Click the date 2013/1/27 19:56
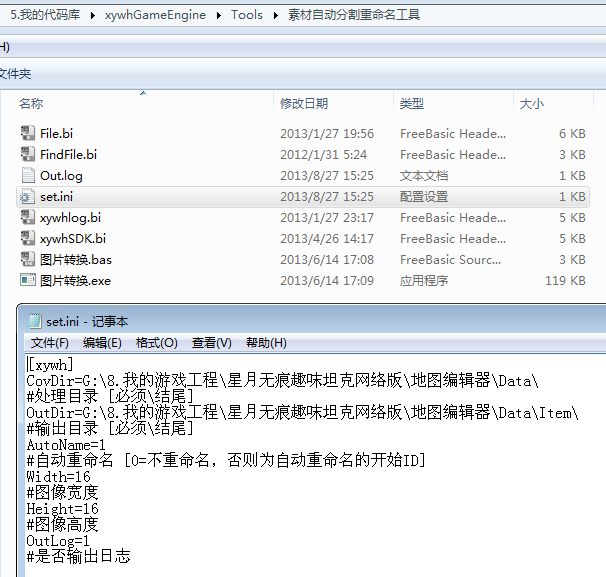The width and height of the screenshot is (606, 577). (x=327, y=134)
